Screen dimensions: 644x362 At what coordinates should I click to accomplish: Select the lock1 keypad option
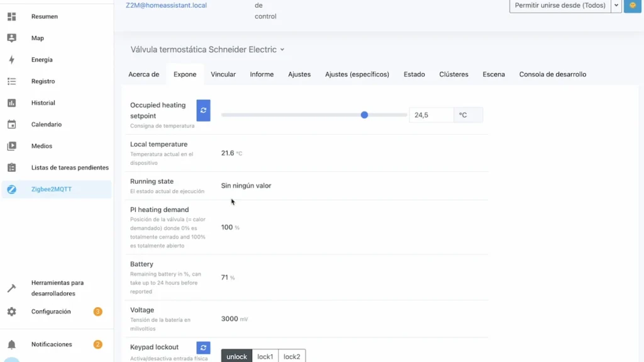pyautogui.click(x=265, y=356)
